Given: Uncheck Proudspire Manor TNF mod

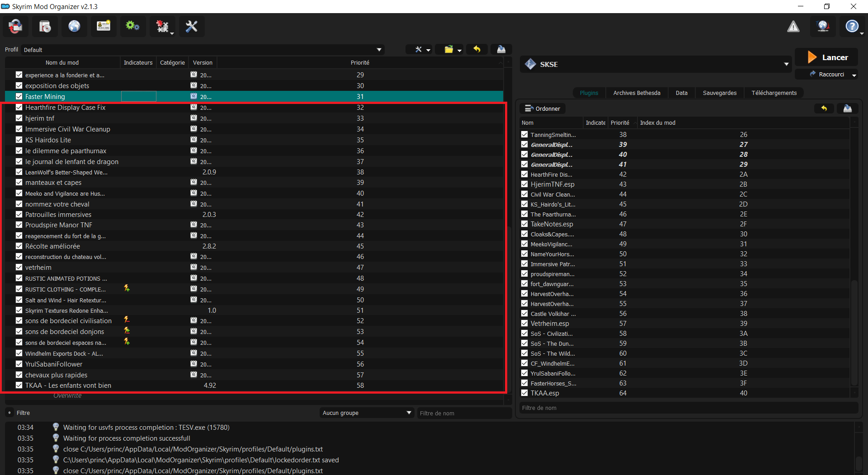Looking at the screenshot, I should pos(19,225).
